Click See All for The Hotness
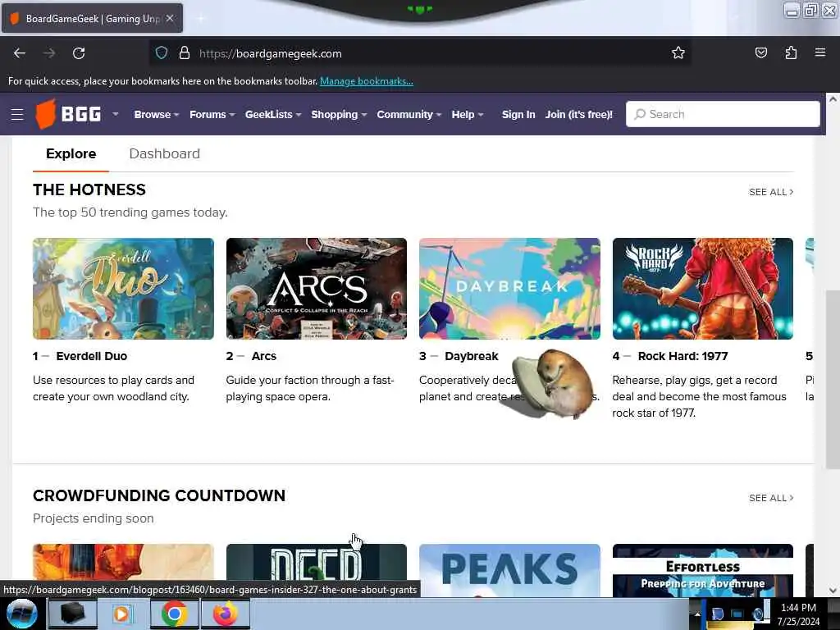 (771, 192)
